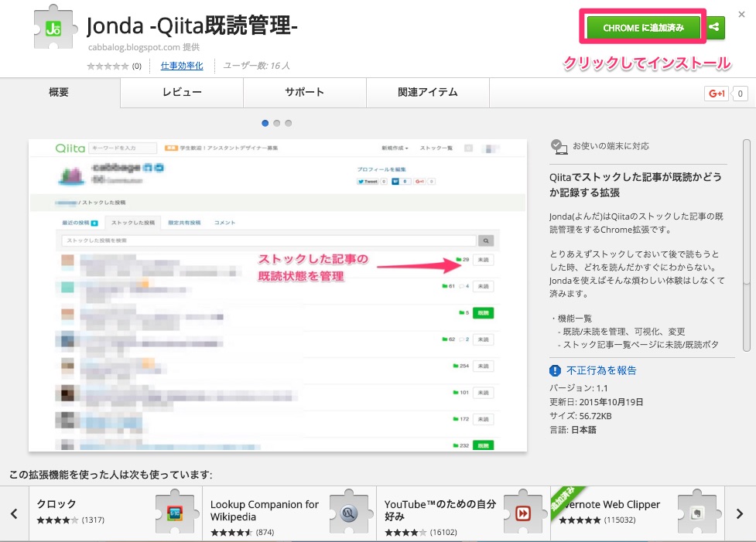Open the 仕事効率化 category link

182,66
